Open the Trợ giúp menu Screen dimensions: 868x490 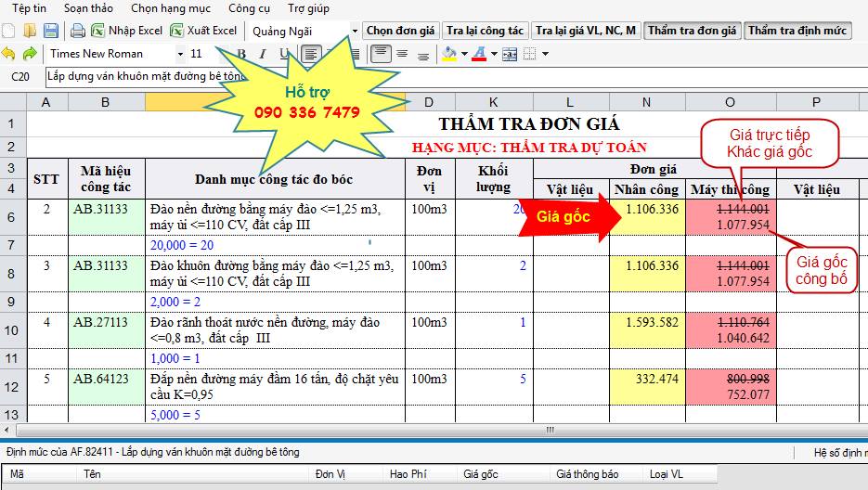click(308, 8)
